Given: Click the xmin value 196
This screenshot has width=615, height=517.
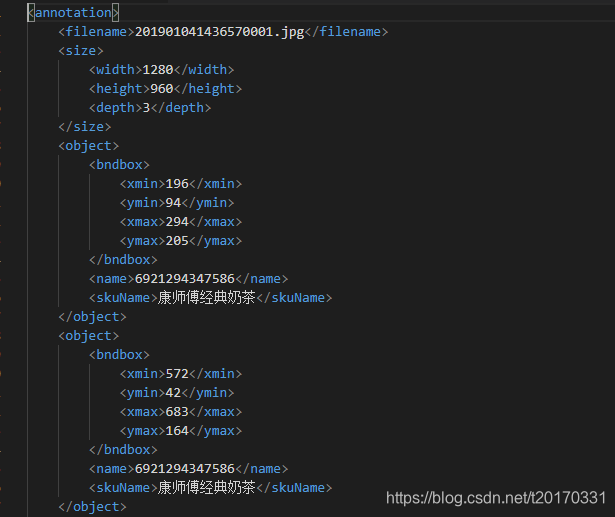Looking at the screenshot, I should click(177, 184).
